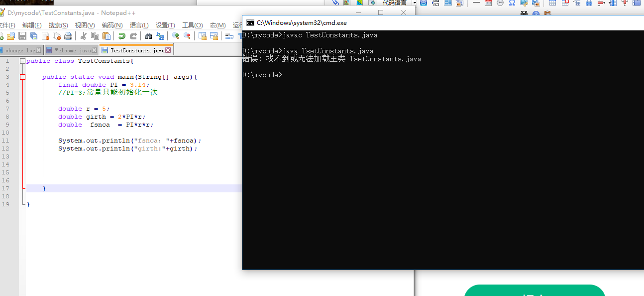Insert special symbol via Omega icon
The image size is (644, 296).
click(x=512, y=3)
